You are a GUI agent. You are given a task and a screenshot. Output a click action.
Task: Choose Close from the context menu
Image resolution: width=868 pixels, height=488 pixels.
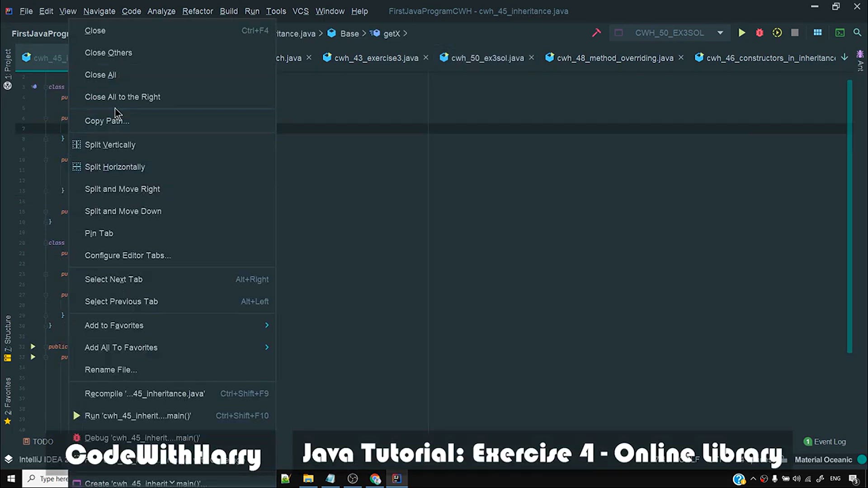(172, 31)
